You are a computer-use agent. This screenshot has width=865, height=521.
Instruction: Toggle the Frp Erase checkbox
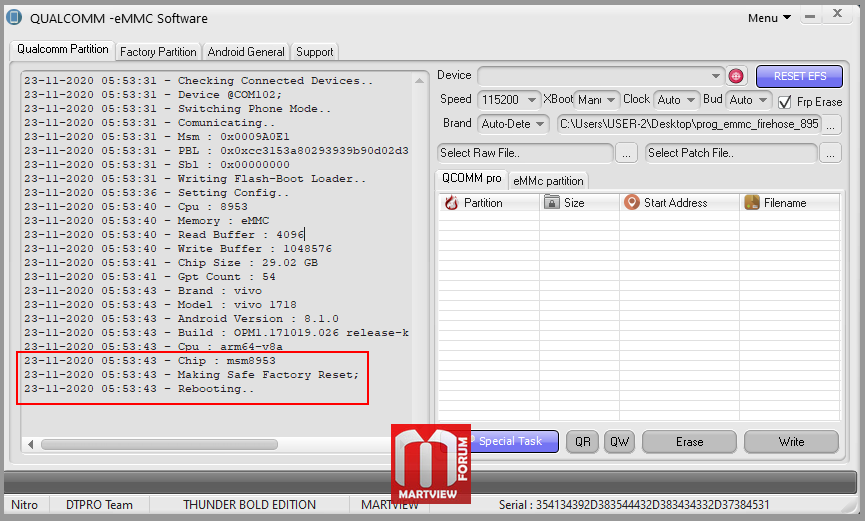click(x=784, y=102)
